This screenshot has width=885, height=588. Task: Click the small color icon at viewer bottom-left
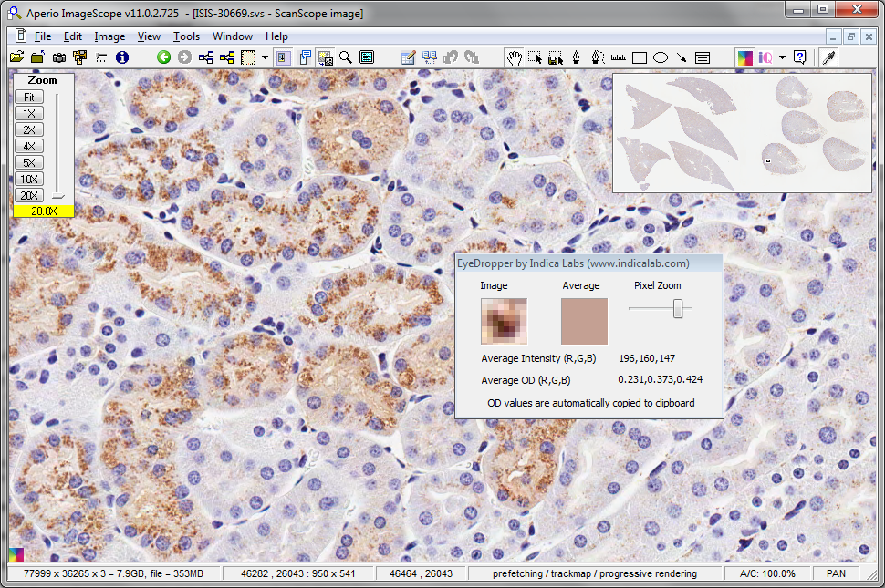point(16,555)
